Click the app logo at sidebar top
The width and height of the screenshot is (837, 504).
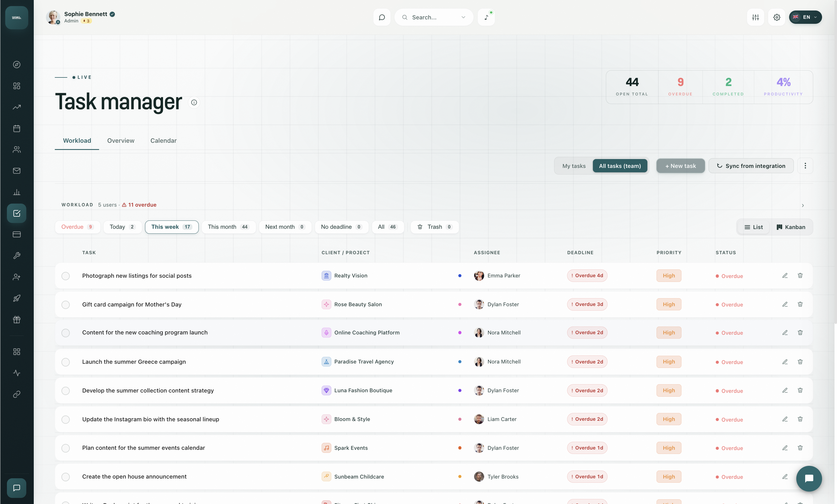point(17,18)
